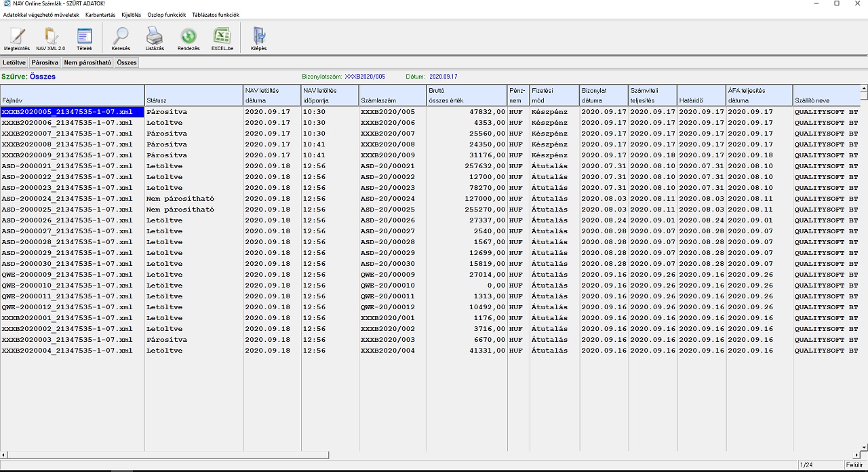The height and width of the screenshot is (472, 868).
Task: Open the Karbantartás menu
Action: click(100, 15)
